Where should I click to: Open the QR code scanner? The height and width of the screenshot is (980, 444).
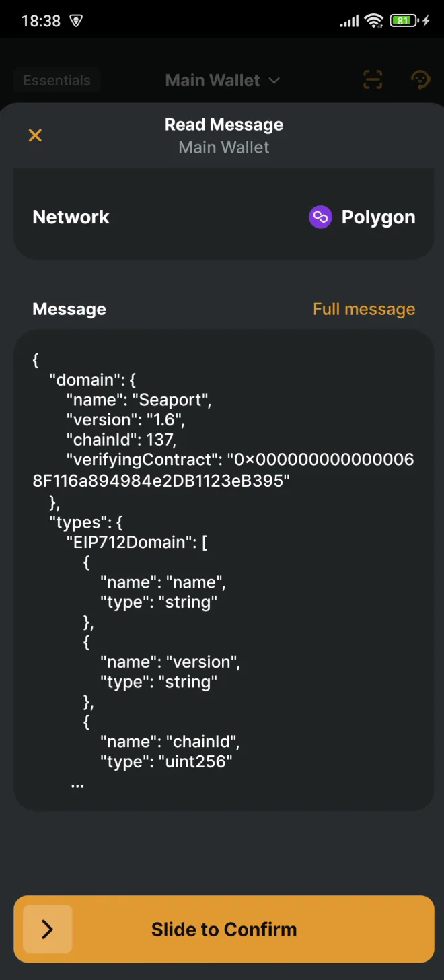click(373, 79)
